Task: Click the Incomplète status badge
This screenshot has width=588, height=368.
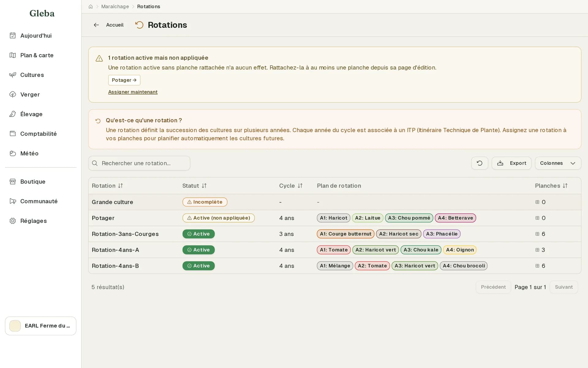Action: (205, 202)
